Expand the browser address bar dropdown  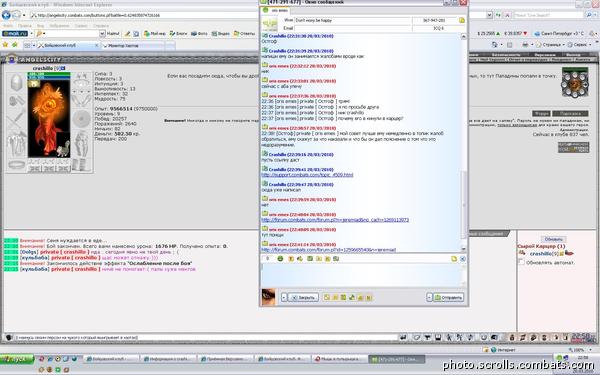pyautogui.click(x=489, y=15)
